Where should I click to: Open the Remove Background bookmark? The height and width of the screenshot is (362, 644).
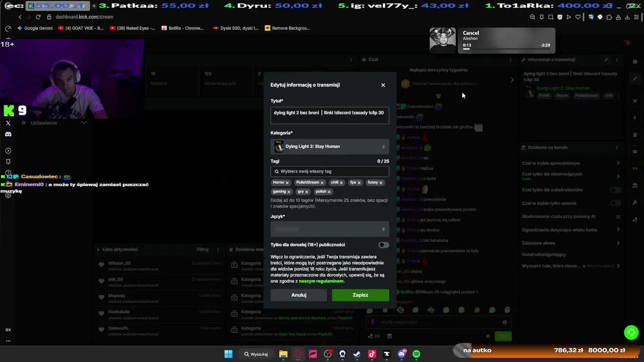(x=287, y=28)
